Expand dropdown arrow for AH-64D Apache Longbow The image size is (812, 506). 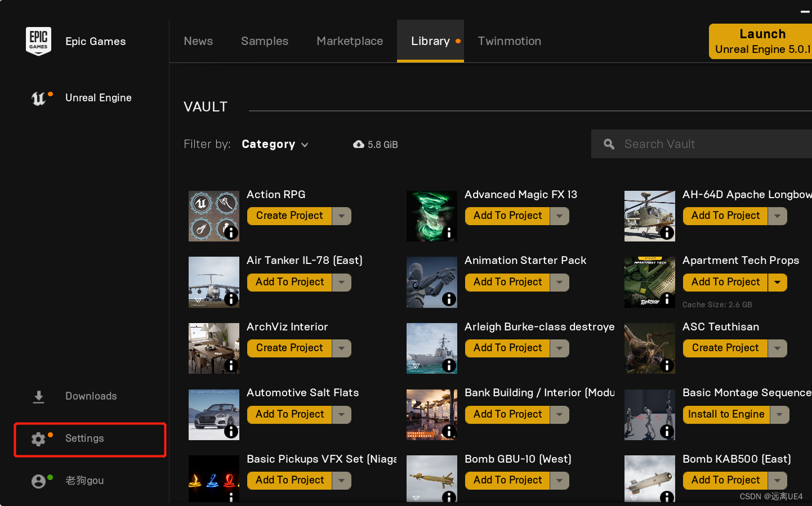[x=777, y=216]
